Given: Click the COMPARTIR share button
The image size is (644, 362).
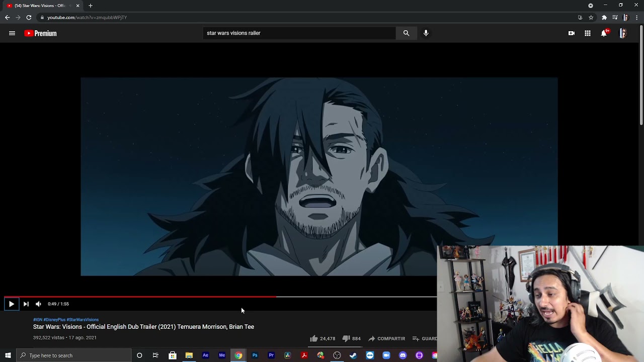Looking at the screenshot, I should (386, 338).
